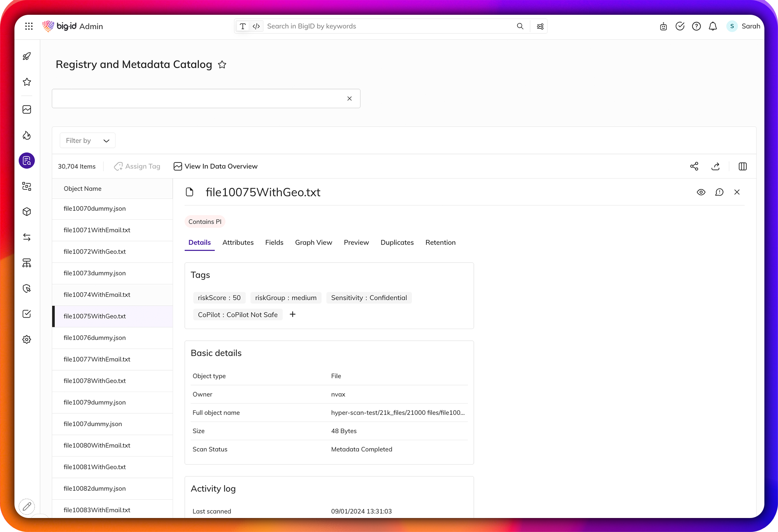Open the search filter options

(540, 26)
